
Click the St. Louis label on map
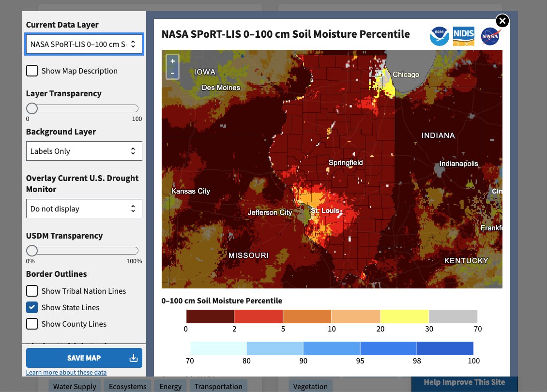(x=325, y=211)
